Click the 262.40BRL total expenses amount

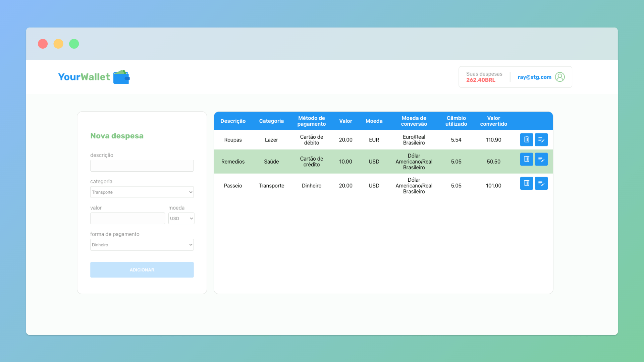(x=480, y=80)
